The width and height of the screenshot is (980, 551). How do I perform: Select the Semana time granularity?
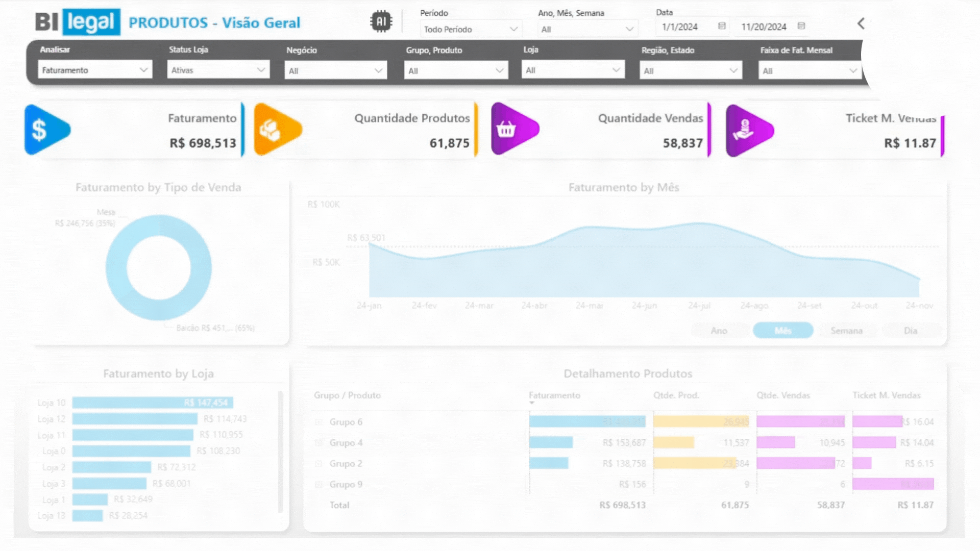tap(846, 331)
